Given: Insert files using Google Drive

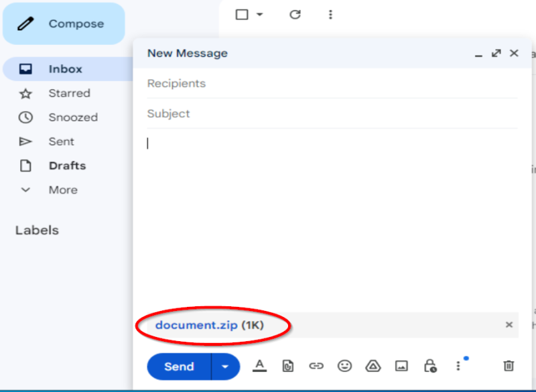Looking at the screenshot, I should (x=373, y=366).
